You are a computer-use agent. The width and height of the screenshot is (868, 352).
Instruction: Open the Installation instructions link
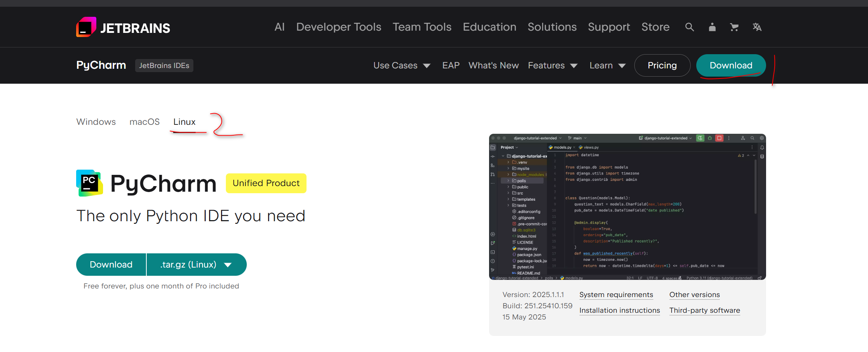(619, 311)
